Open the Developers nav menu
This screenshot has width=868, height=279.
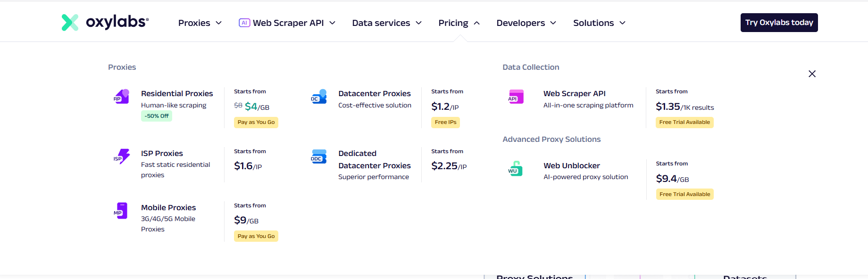(x=526, y=23)
